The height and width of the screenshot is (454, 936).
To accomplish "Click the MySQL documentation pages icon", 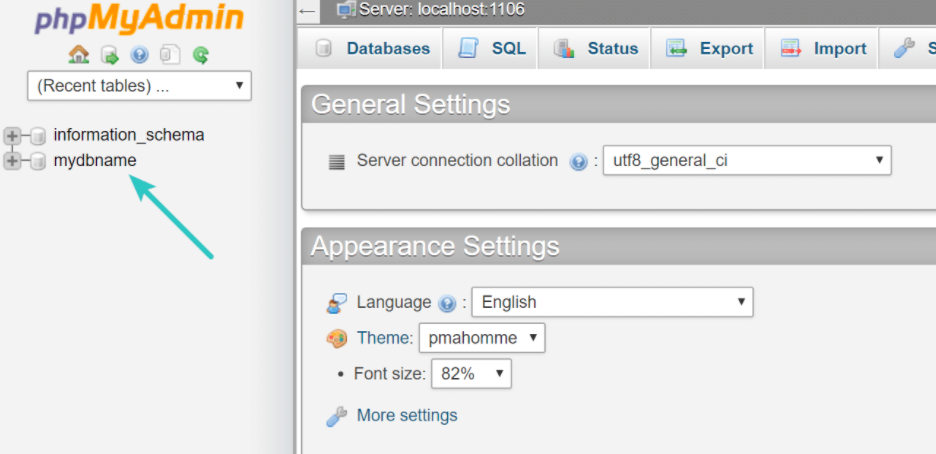I will pos(170,55).
